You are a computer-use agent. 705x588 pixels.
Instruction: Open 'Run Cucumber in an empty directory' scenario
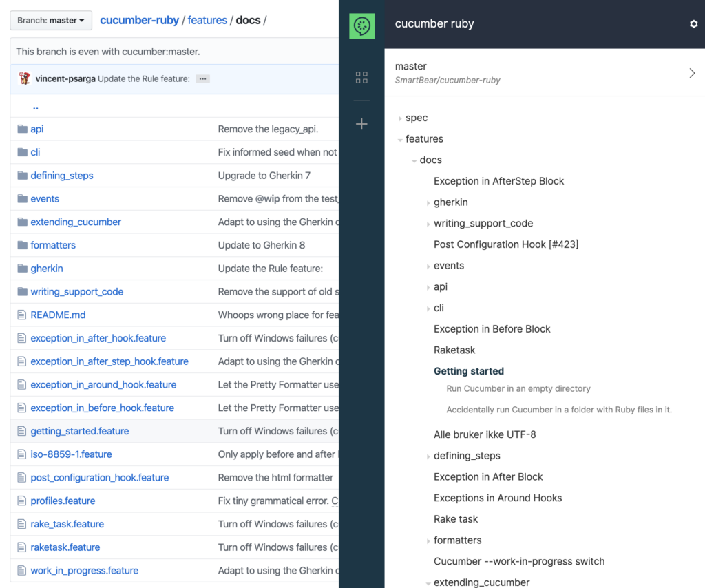(518, 388)
